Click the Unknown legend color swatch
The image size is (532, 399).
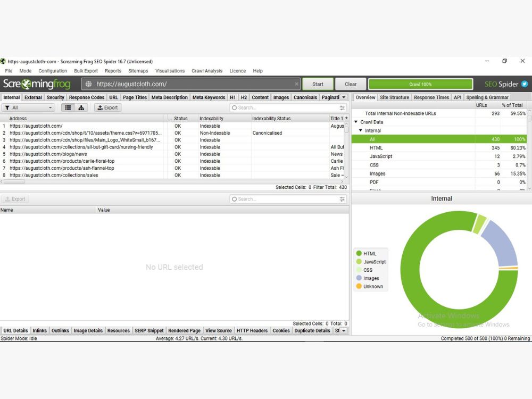pyautogui.click(x=359, y=286)
